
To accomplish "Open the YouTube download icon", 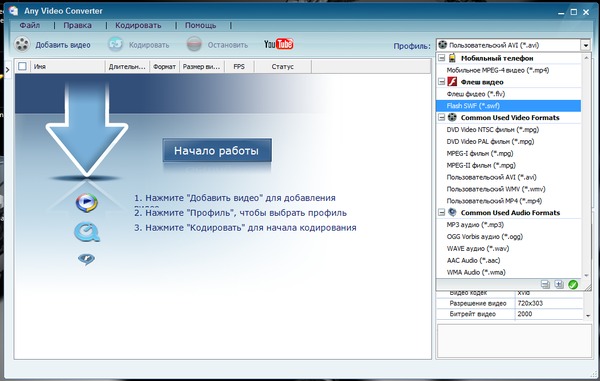I will click(279, 44).
